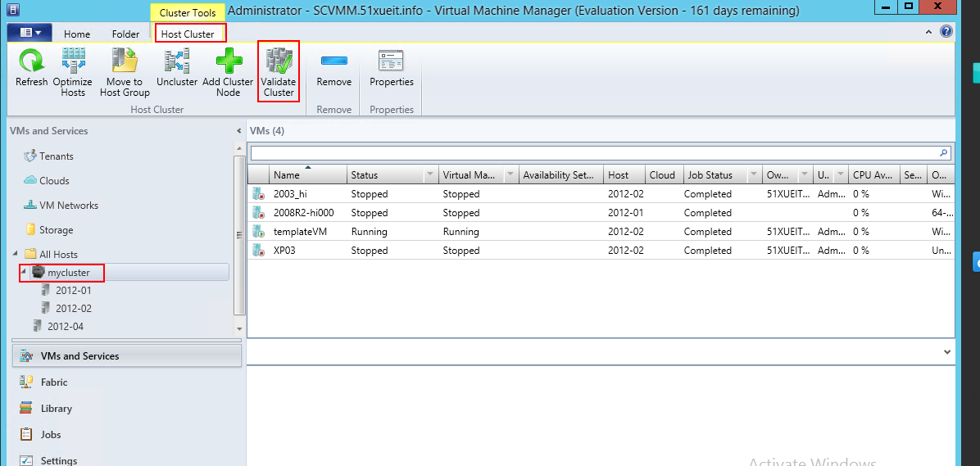Open the User Role column filter dropdown
Viewport: 980px width, 466px height.
click(841, 175)
